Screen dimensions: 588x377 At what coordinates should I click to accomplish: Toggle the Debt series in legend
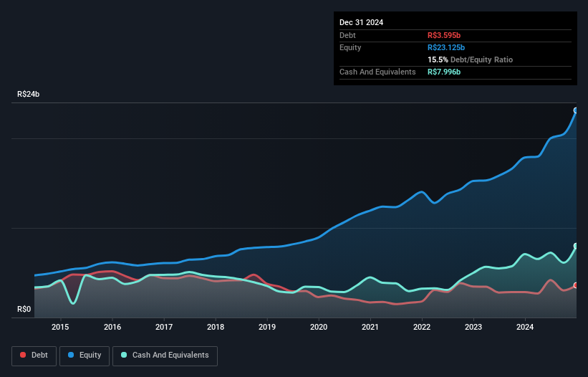click(34, 355)
